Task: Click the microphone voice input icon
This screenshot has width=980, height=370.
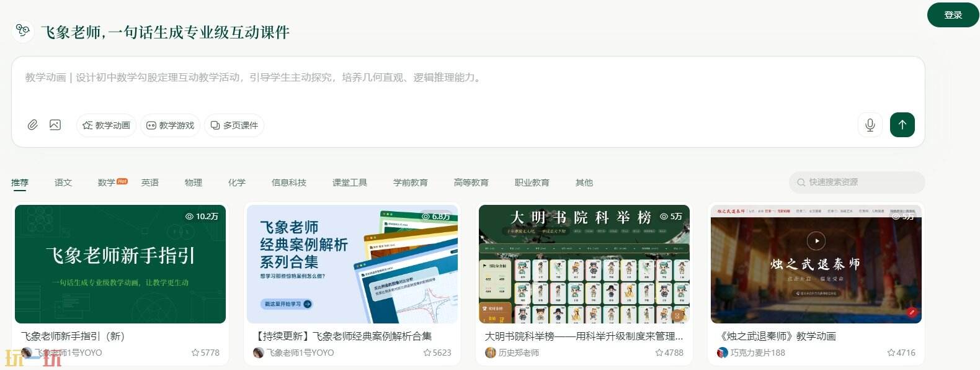Action: (x=870, y=125)
